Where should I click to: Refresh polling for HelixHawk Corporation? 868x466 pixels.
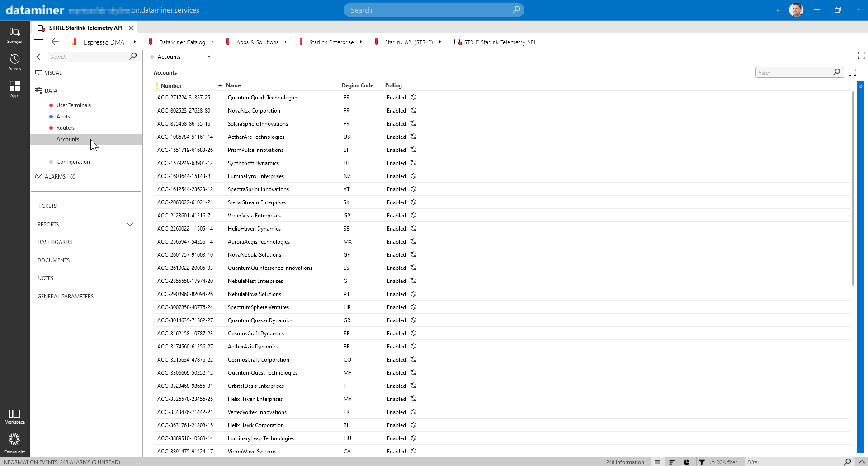click(x=414, y=425)
